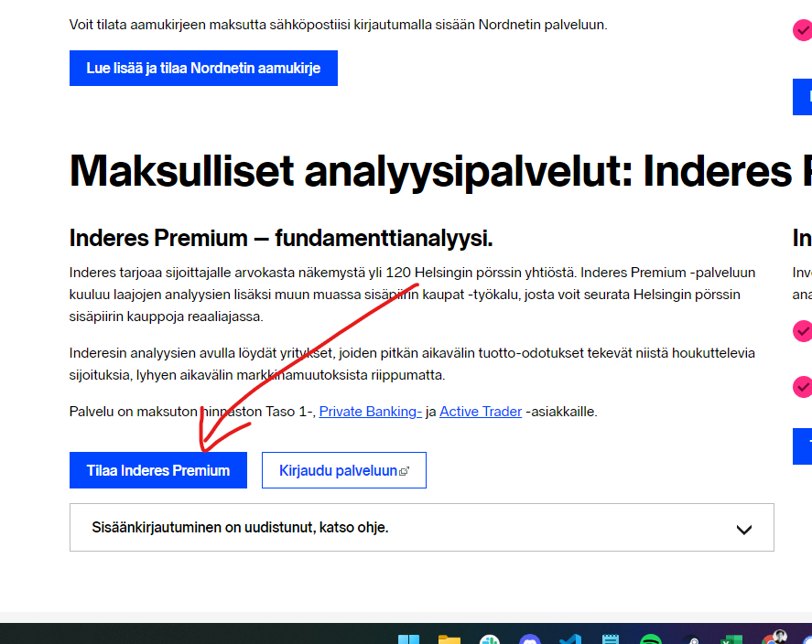Image resolution: width=812 pixels, height=644 pixels.
Task: Click sentence 'Voit tilata aamukirjeen maksutta sähköpostiisi'
Action: tap(338, 25)
